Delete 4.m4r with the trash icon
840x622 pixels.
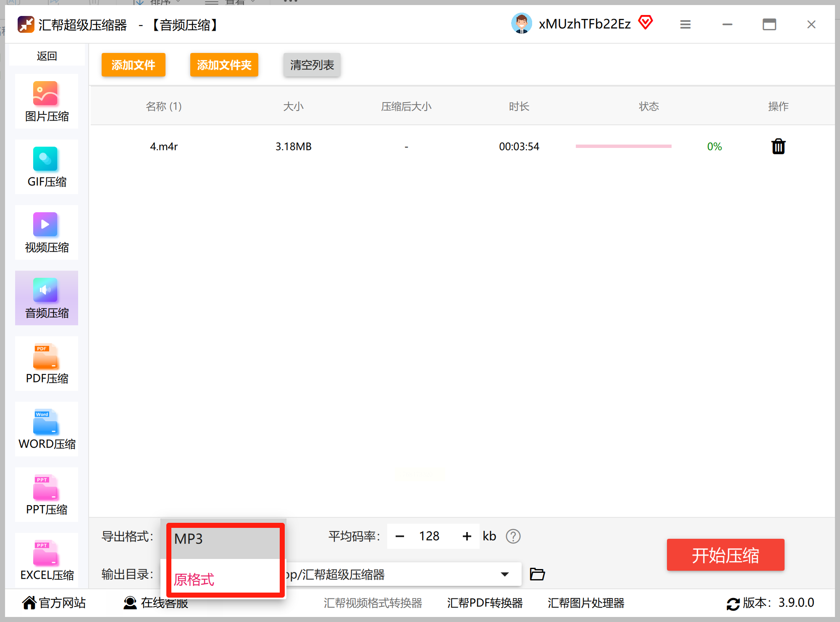[778, 147]
